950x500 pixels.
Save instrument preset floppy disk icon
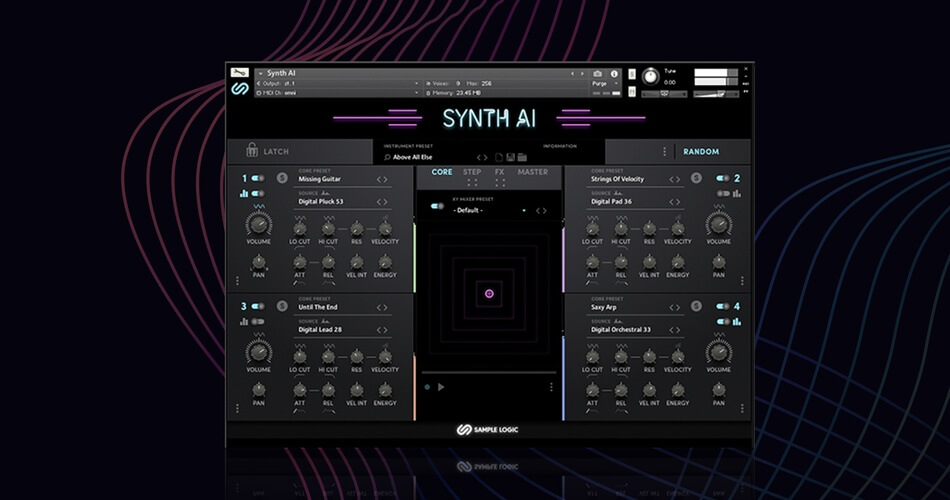click(x=511, y=158)
